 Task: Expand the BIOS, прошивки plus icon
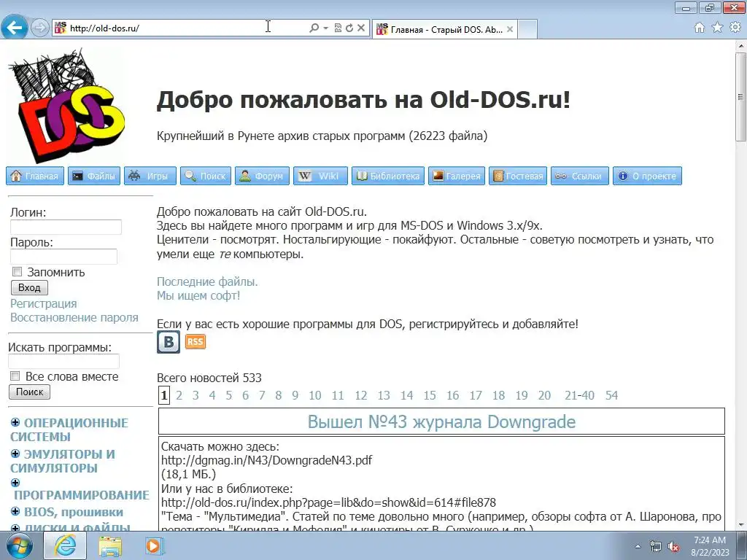coord(15,511)
